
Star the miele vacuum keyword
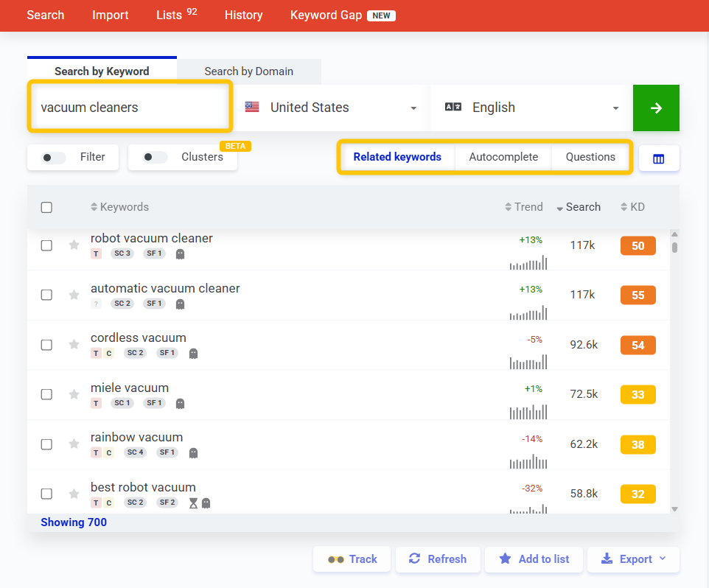click(x=74, y=394)
